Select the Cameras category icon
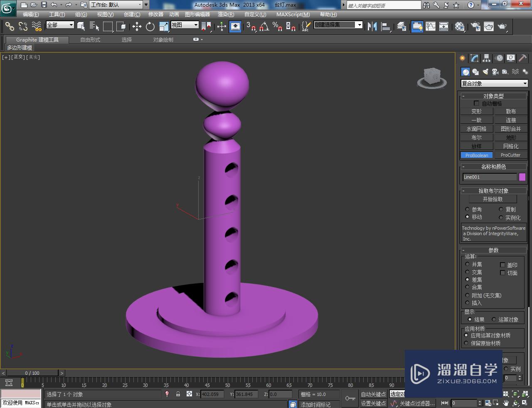The image size is (532, 408). coord(495,72)
